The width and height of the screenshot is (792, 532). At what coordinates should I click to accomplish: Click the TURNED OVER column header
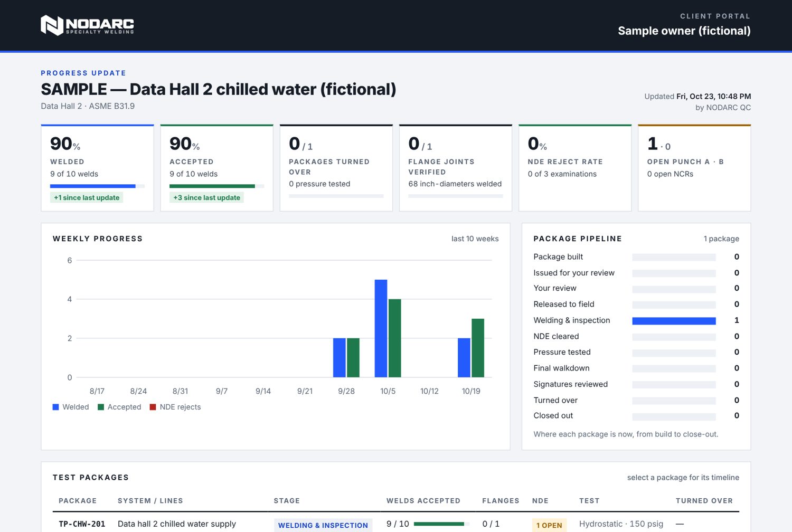704,501
